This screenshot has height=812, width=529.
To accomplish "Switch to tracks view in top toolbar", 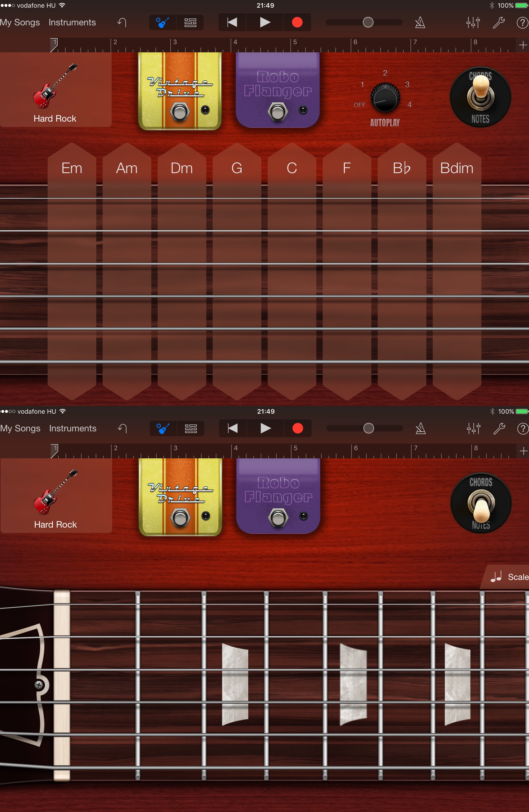I will click(190, 22).
